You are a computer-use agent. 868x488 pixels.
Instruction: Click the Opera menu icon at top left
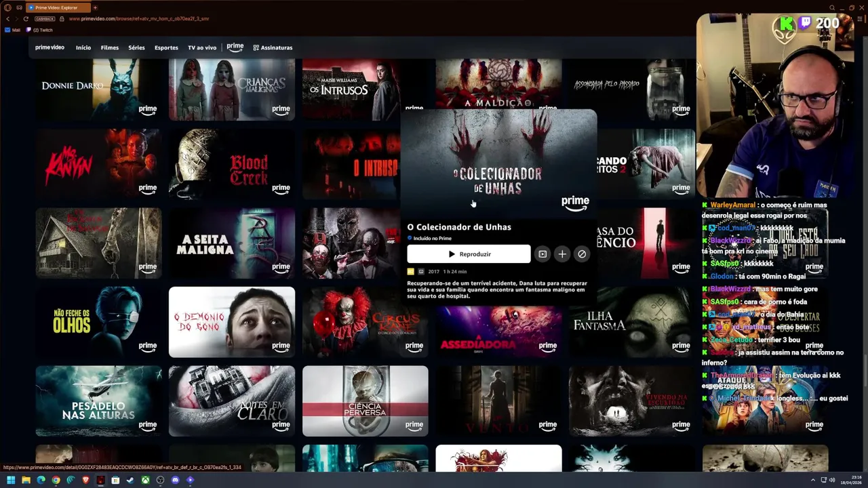coord(7,7)
